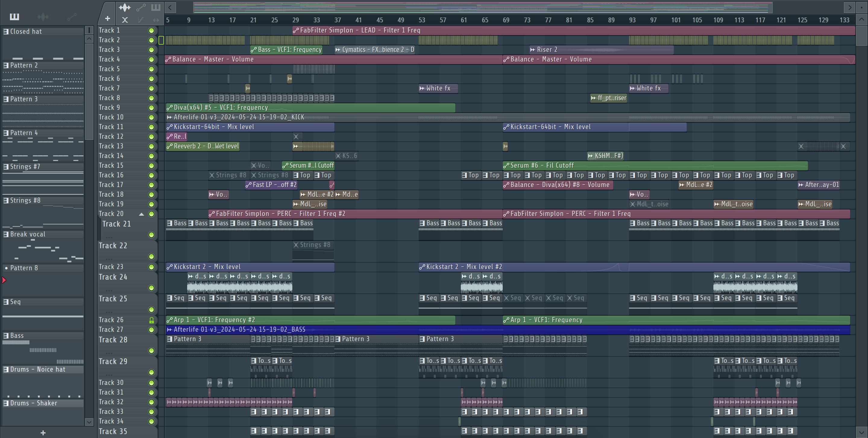Mute Track 9 using its green LED
The height and width of the screenshot is (438, 868).
click(x=152, y=108)
